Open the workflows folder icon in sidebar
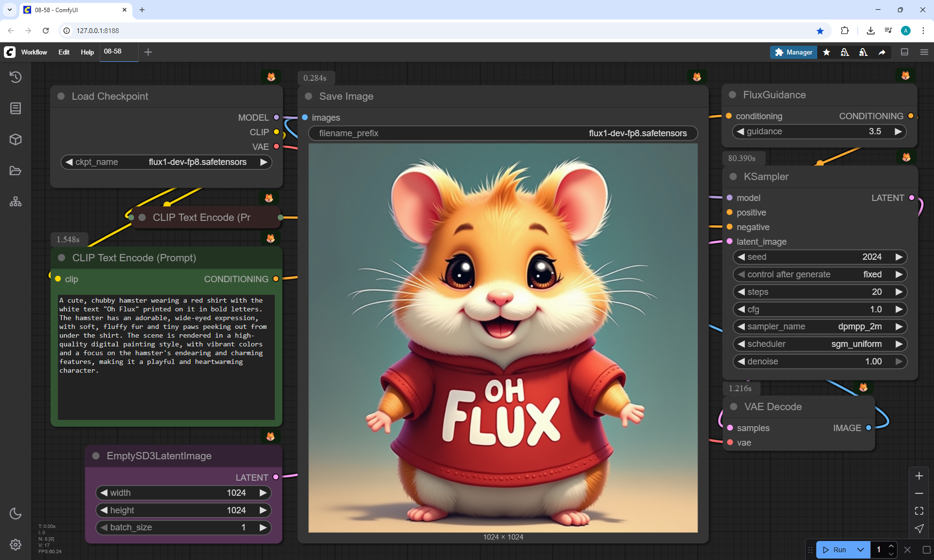 16,171
